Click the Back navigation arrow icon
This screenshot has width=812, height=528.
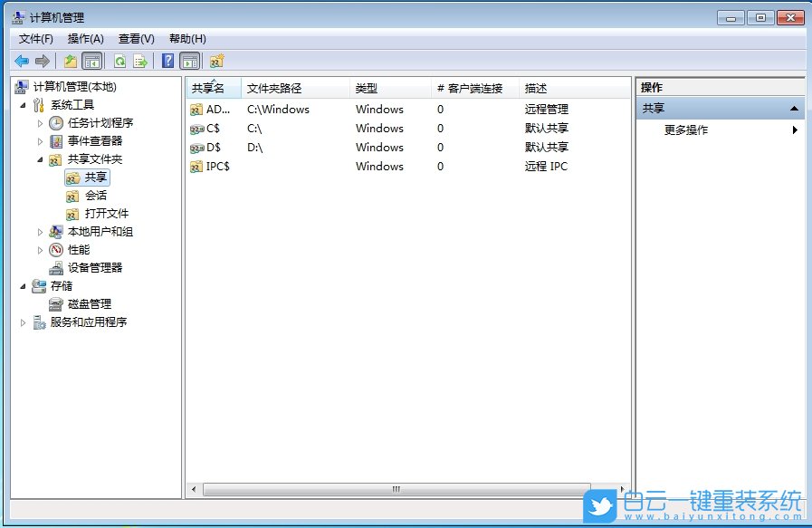[x=21, y=60]
